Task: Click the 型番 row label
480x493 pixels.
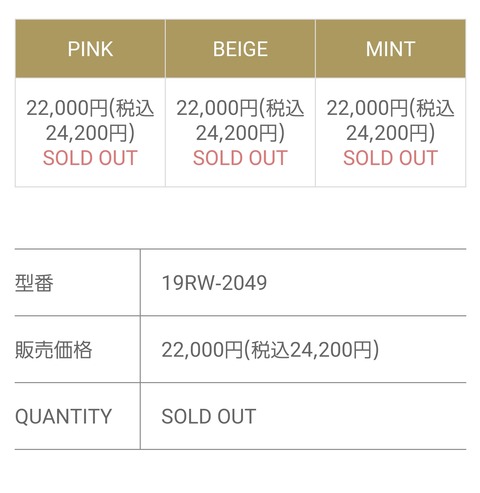Action: point(34,283)
